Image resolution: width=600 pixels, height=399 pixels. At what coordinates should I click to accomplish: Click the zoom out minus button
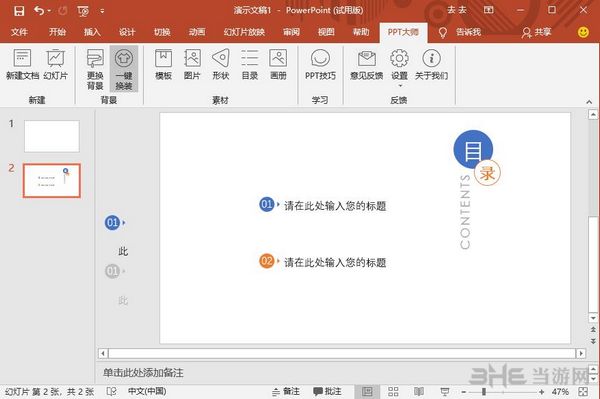click(463, 392)
